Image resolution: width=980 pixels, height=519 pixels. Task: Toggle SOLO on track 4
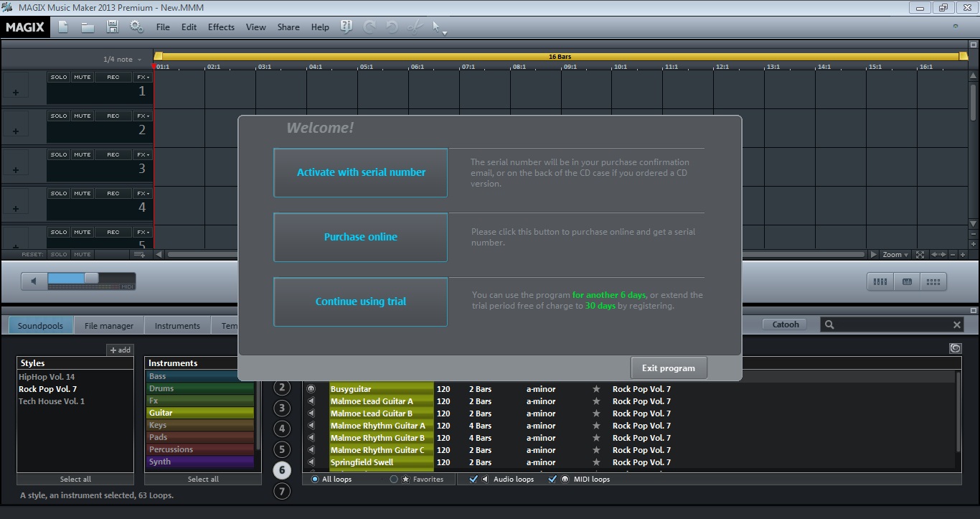pyautogui.click(x=59, y=193)
